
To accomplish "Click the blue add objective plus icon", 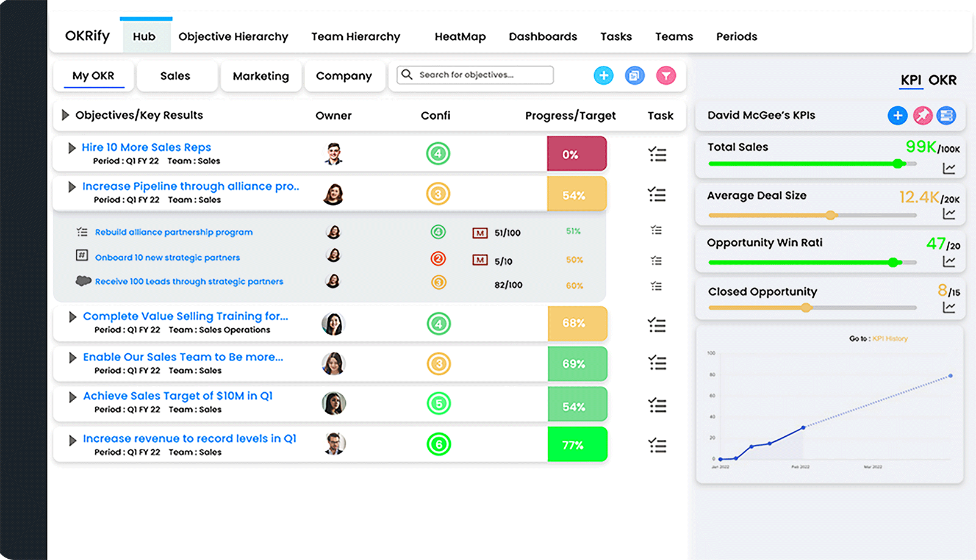I will pos(603,76).
